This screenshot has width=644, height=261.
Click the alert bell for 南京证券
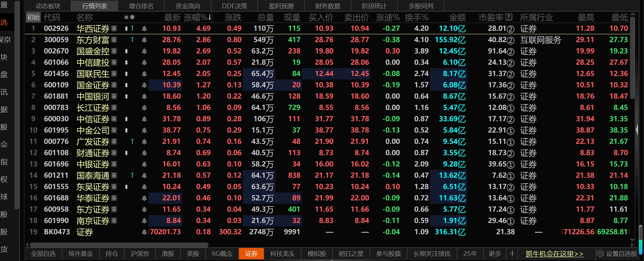tap(144, 221)
